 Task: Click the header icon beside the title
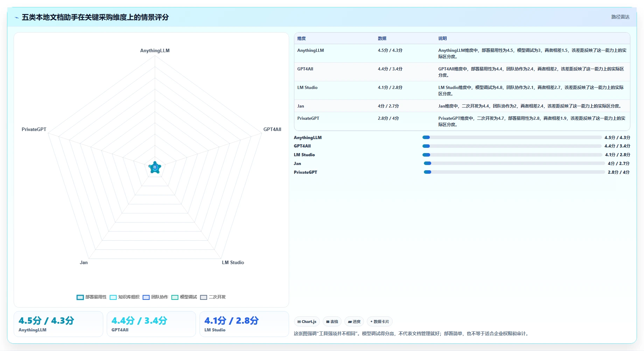click(16, 18)
